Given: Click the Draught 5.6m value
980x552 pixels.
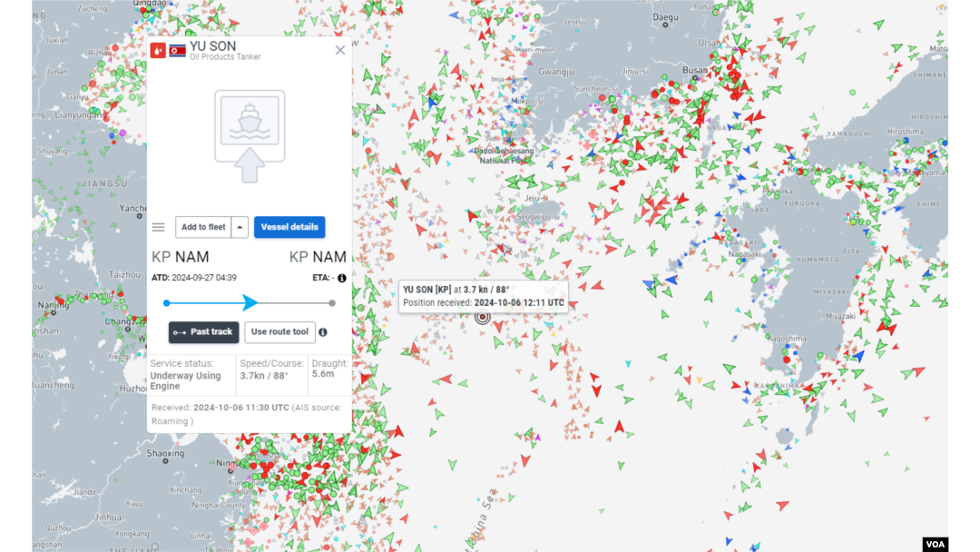Looking at the screenshot, I should pyautogui.click(x=323, y=374).
